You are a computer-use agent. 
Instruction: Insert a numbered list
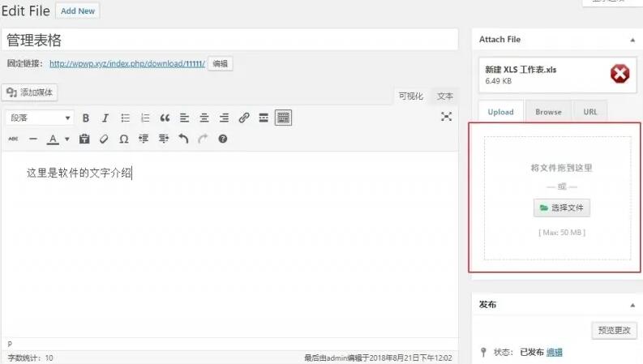point(145,118)
